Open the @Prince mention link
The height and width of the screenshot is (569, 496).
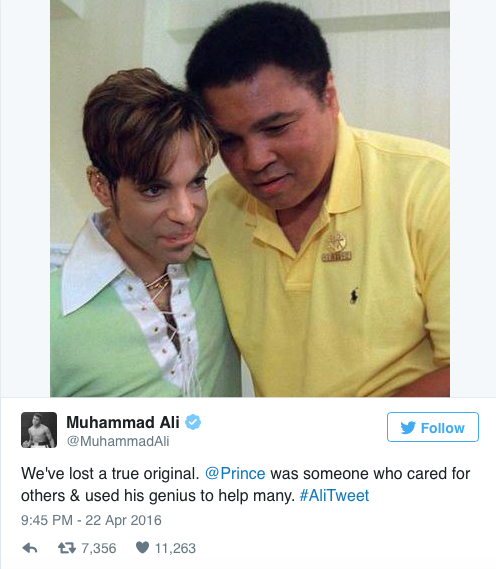tap(235, 474)
